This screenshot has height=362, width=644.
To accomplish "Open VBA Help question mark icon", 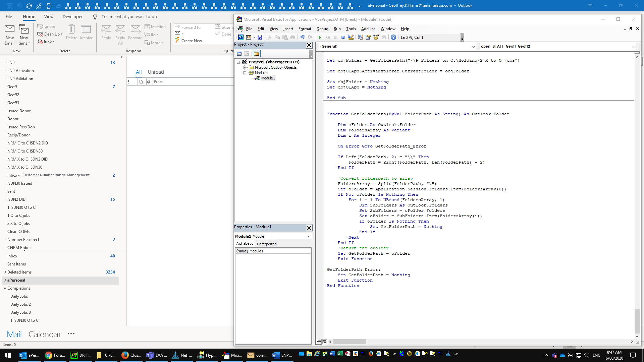I will 393,37.
